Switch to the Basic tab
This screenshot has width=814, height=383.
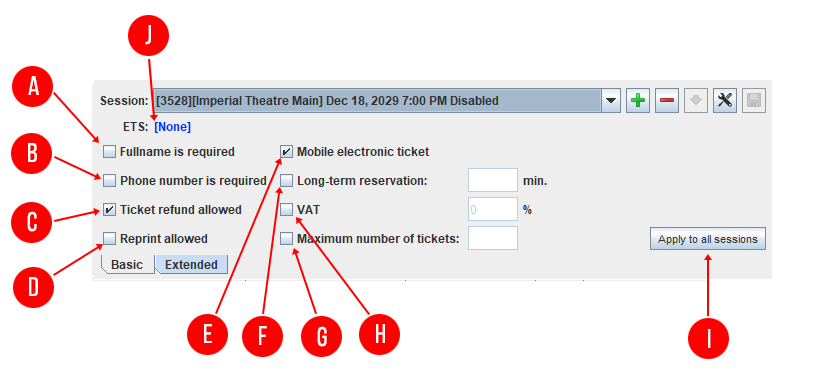coord(127,265)
